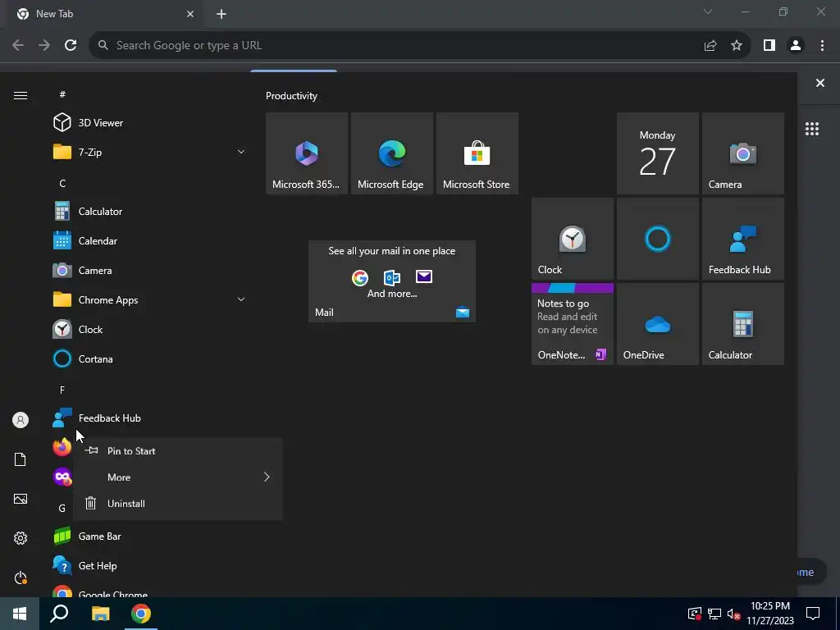The width and height of the screenshot is (840, 630).
Task: Open Feedback Hub in the app list
Action: pos(149,418)
